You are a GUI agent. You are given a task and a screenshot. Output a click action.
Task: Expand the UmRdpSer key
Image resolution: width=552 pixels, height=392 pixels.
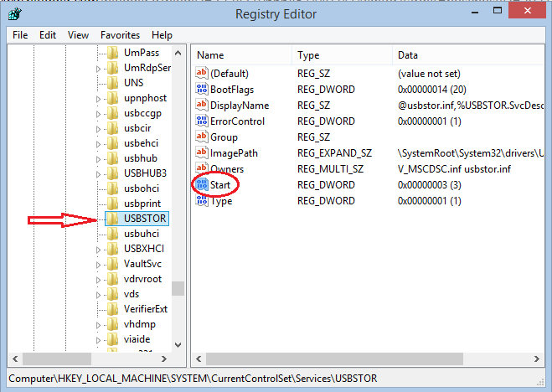click(99, 69)
